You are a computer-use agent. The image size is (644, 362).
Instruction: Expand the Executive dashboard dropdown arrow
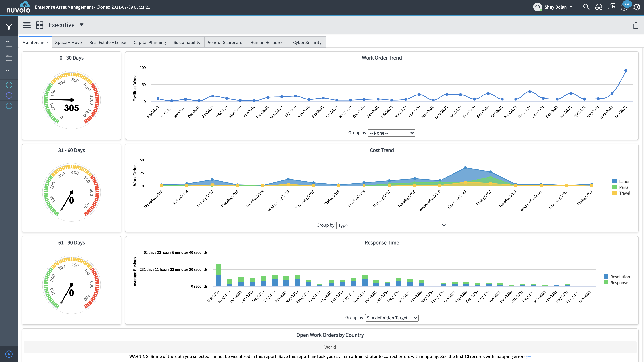point(82,25)
